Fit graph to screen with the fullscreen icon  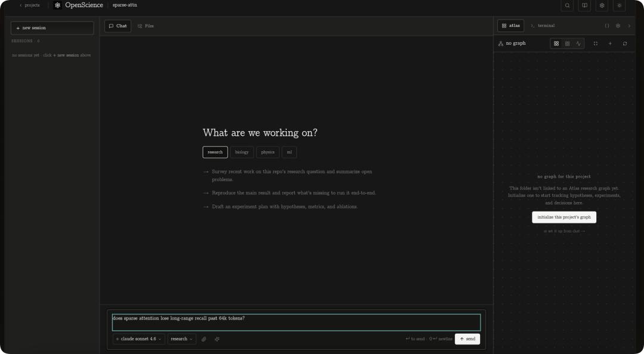pyautogui.click(x=596, y=44)
